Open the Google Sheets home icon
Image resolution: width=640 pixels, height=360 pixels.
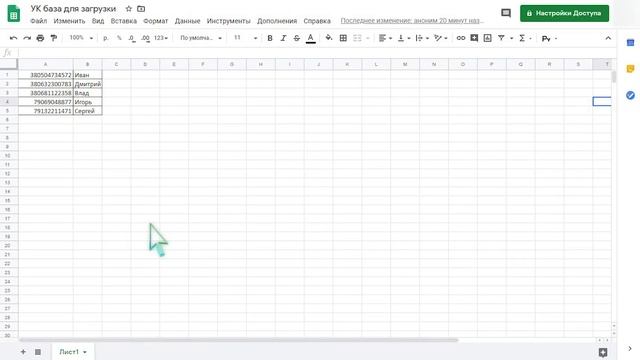pyautogui.click(x=13, y=13)
